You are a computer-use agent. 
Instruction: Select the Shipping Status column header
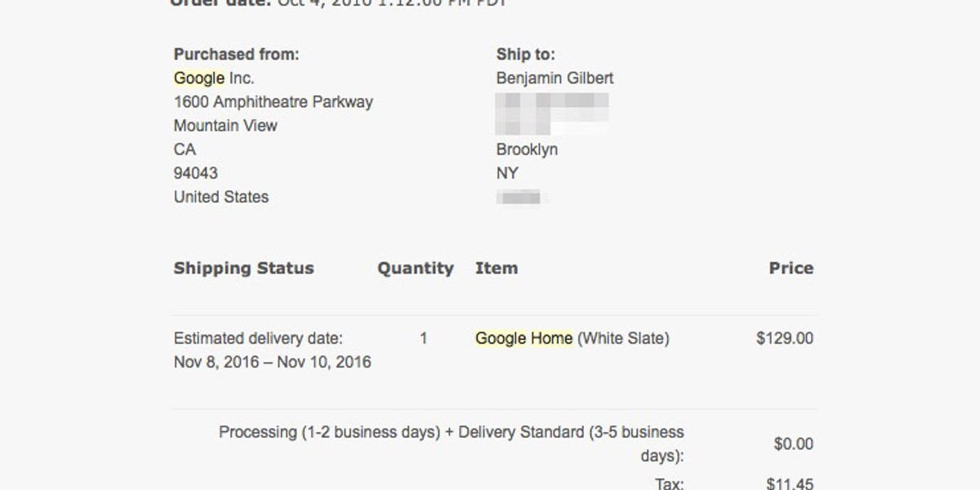[243, 269]
